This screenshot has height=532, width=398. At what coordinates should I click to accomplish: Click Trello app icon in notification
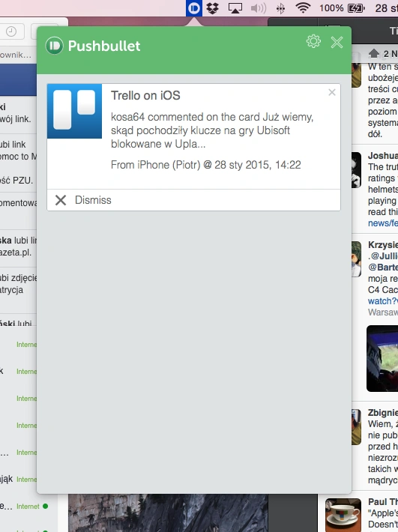point(75,112)
